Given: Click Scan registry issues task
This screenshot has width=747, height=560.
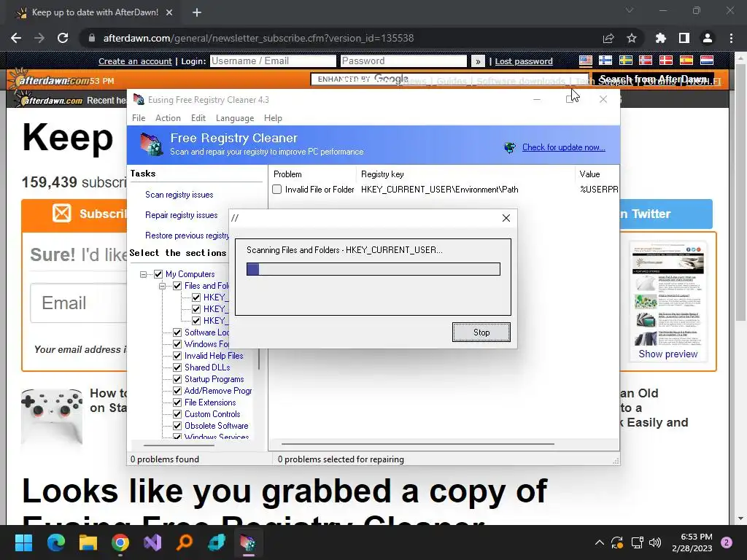Looking at the screenshot, I should click(x=179, y=195).
